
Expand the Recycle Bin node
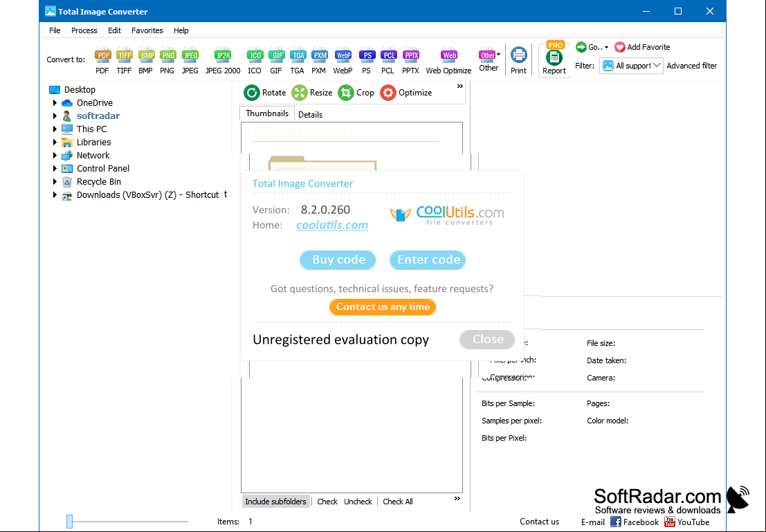(x=55, y=182)
